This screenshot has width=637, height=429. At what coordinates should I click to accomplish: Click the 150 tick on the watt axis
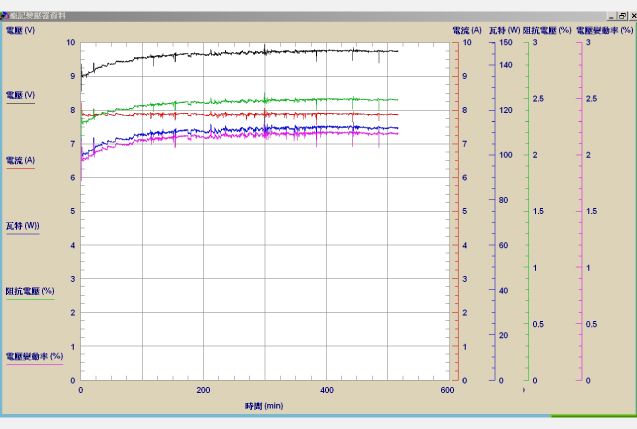[506, 43]
